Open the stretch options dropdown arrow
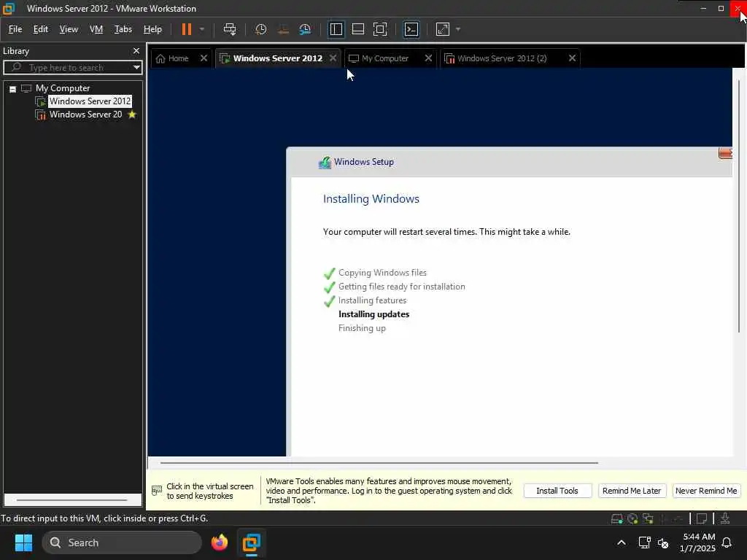The width and height of the screenshot is (747, 560). coord(458,29)
